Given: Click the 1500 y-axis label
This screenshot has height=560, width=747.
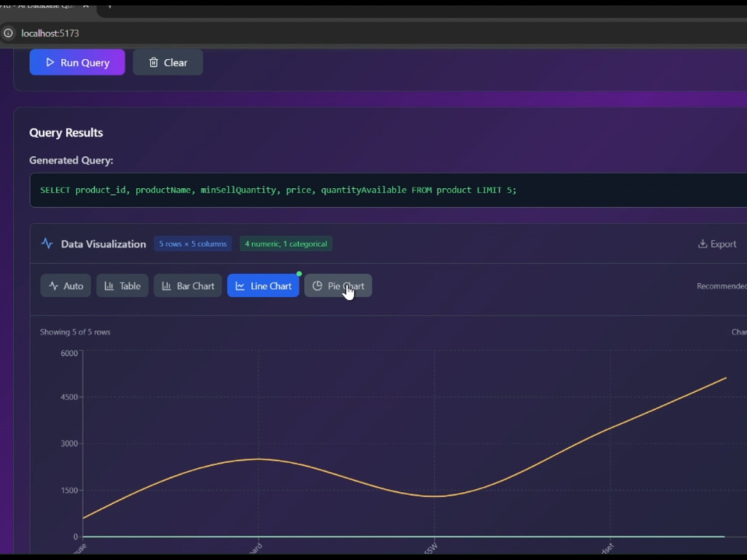Looking at the screenshot, I should [x=69, y=490].
